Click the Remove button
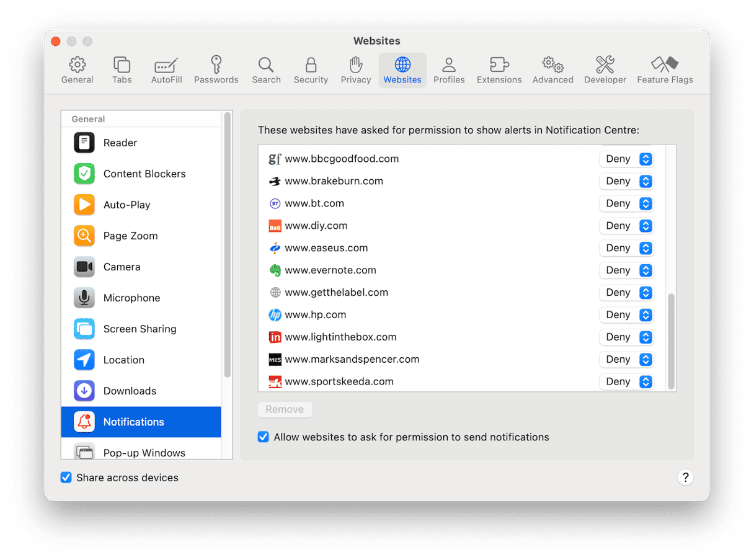This screenshot has height=560, width=754. (285, 409)
